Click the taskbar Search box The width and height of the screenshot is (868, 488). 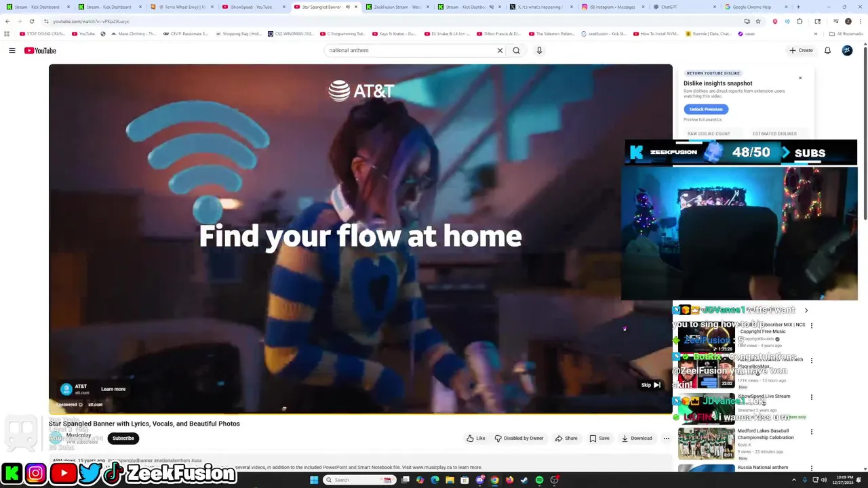(x=360, y=480)
